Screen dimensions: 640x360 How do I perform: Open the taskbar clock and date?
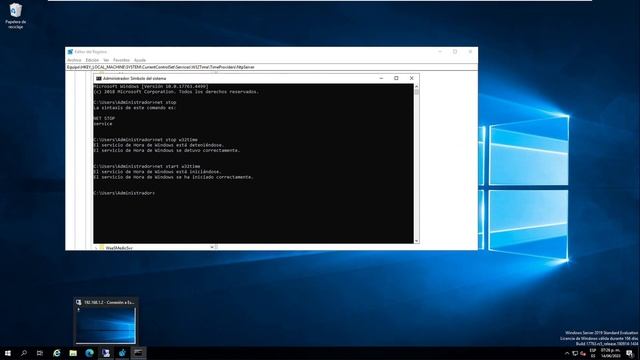click(611, 353)
